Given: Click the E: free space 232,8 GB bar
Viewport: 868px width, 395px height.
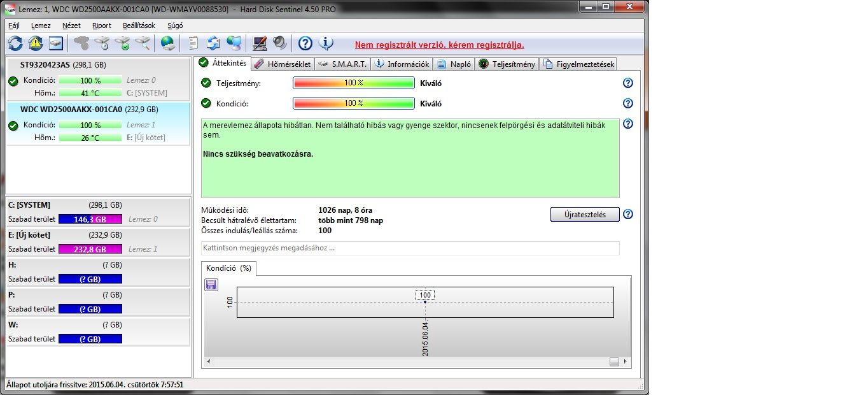Looking at the screenshot, I should [x=90, y=249].
